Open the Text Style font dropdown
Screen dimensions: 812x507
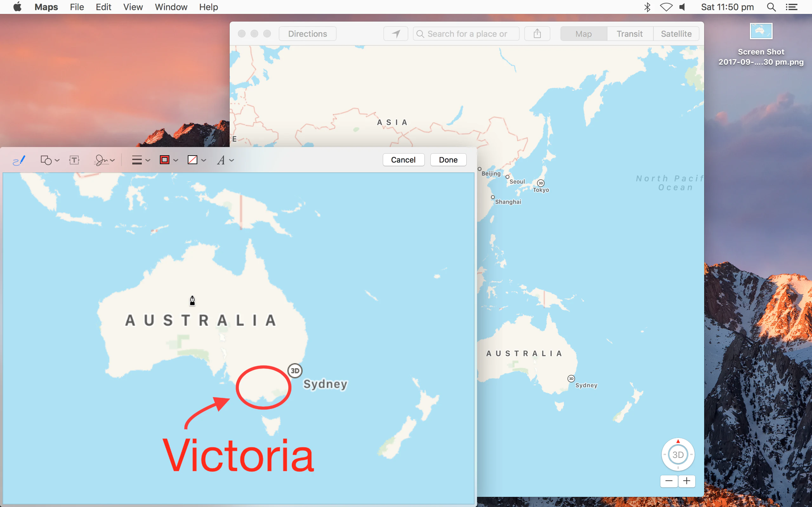click(225, 160)
